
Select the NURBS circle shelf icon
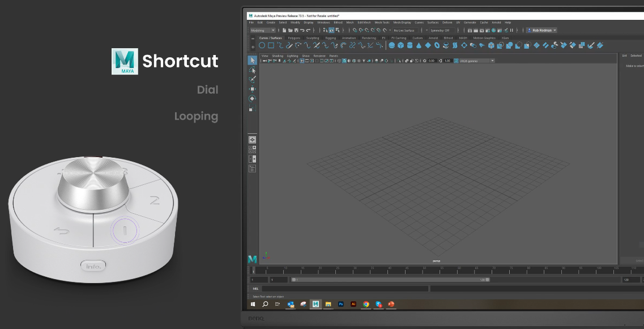click(262, 45)
